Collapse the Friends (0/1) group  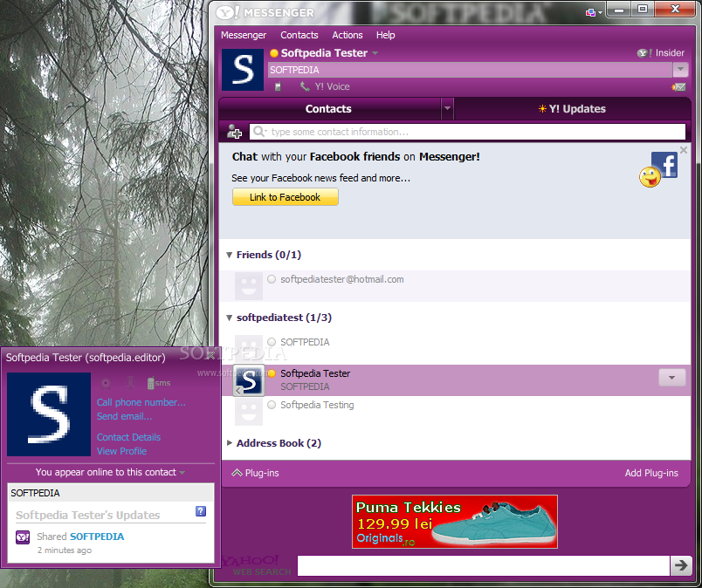coord(230,255)
